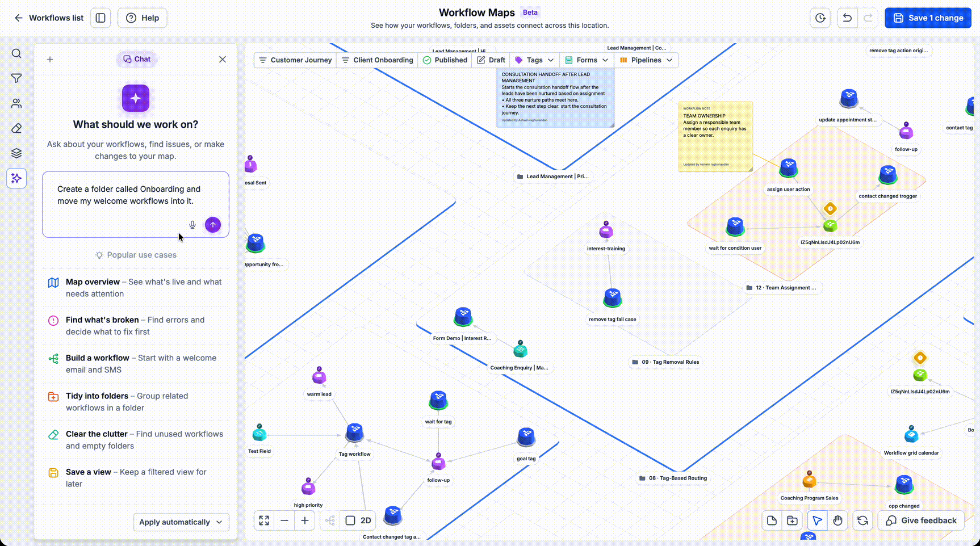Open Give feedback
Viewport: 980px width, 546px height.
tap(921, 520)
